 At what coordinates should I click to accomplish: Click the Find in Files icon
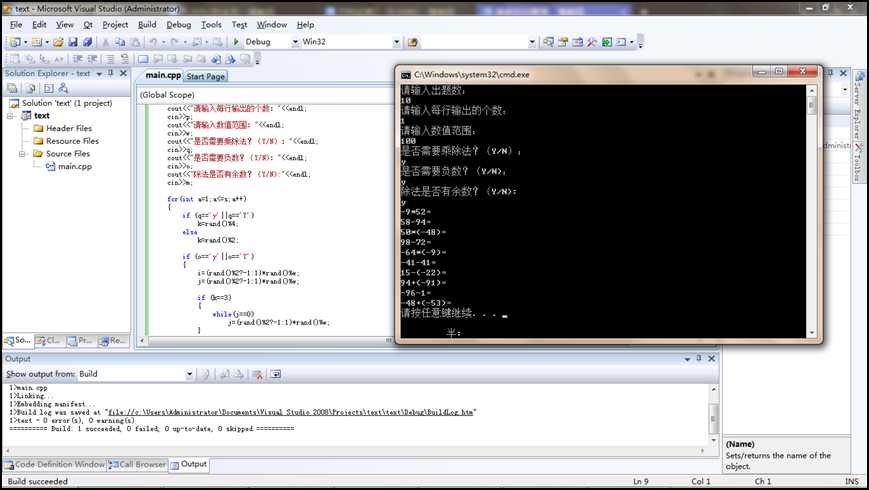[412, 42]
